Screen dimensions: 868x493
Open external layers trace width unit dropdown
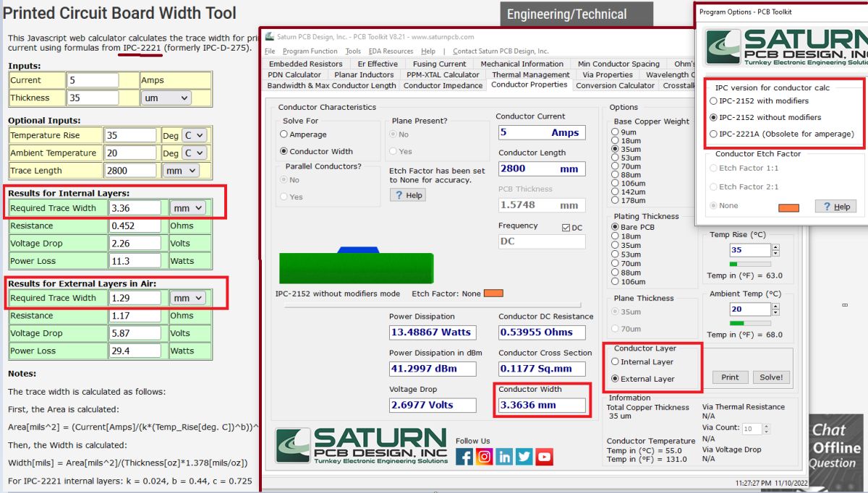(187, 298)
